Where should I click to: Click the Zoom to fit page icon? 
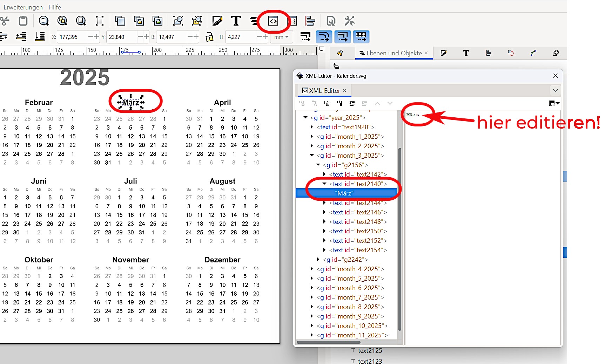(x=81, y=21)
